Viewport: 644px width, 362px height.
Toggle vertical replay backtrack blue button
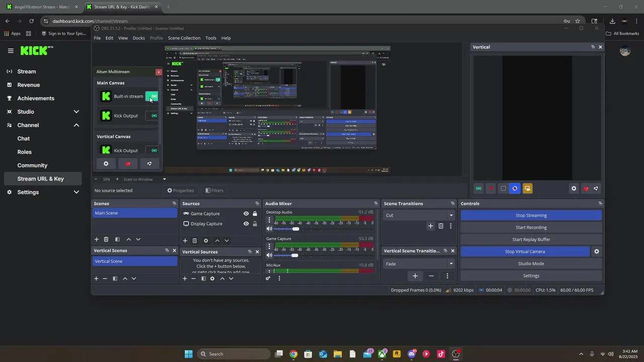pyautogui.click(x=515, y=189)
